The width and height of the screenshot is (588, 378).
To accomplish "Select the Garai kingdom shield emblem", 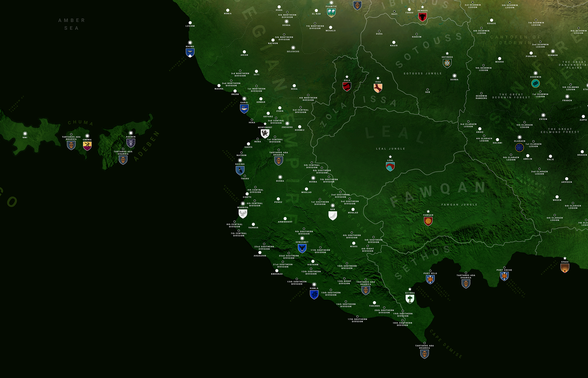I will coord(244,109).
